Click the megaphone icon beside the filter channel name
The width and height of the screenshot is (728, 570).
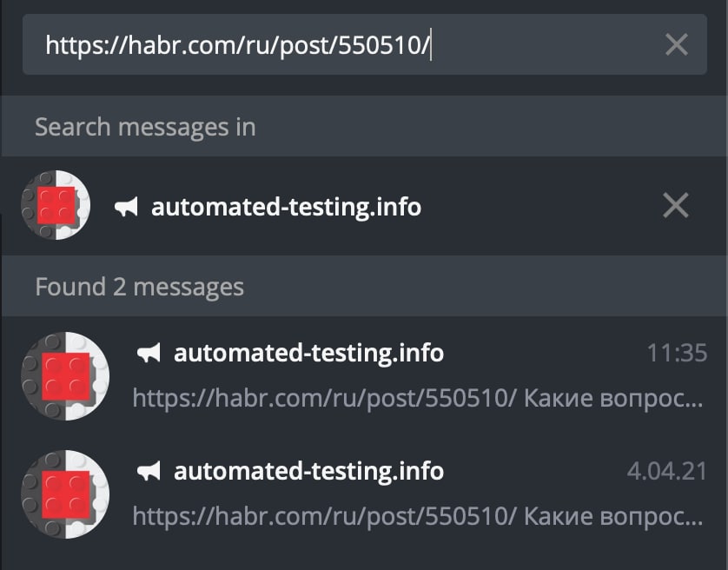click(126, 207)
